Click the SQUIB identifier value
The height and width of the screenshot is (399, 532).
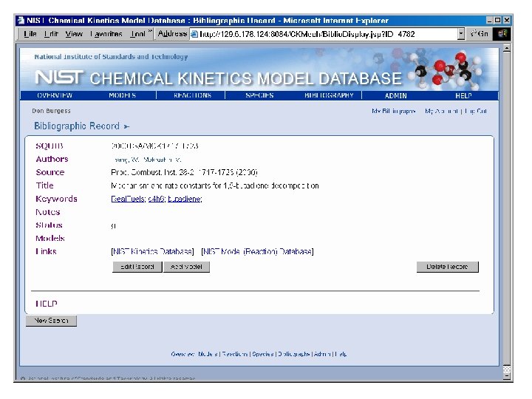coord(154,146)
